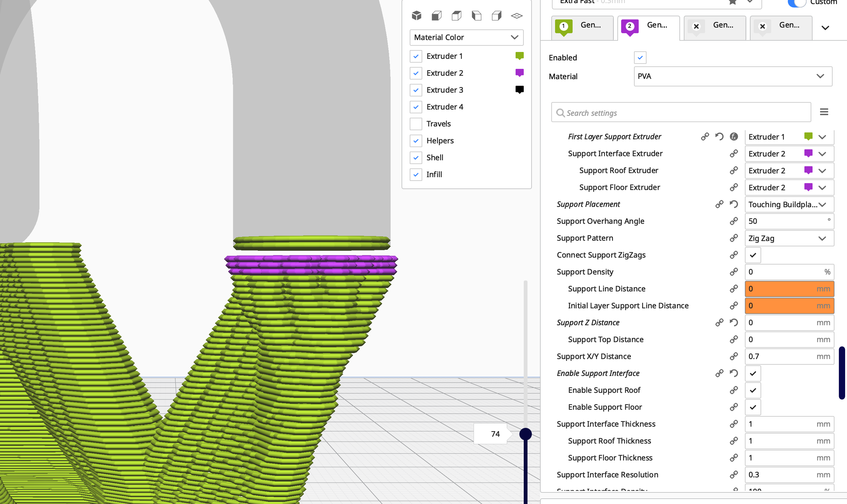Click link icon for Support Z Distance
Viewport: 847px width, 504px height.
[x=719, y=322]
